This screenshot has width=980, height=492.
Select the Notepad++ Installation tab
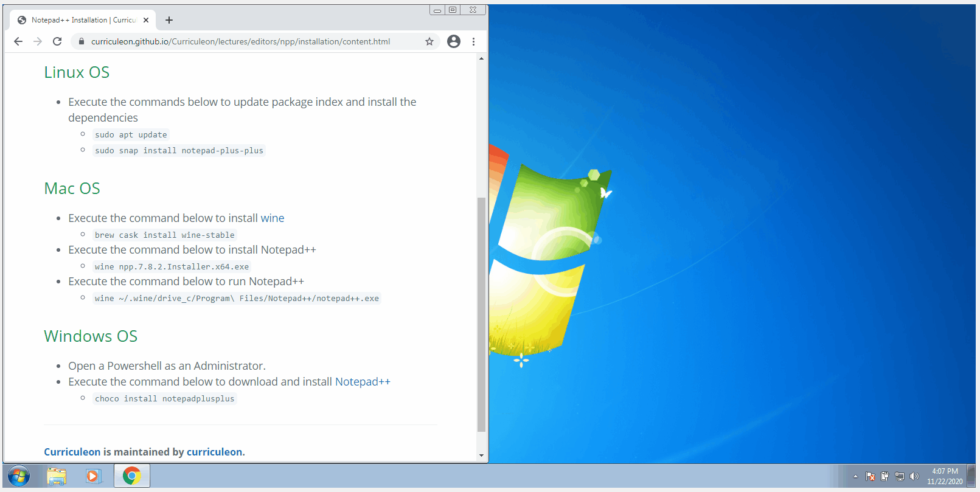pyautogui.click(x=83, y=20)
